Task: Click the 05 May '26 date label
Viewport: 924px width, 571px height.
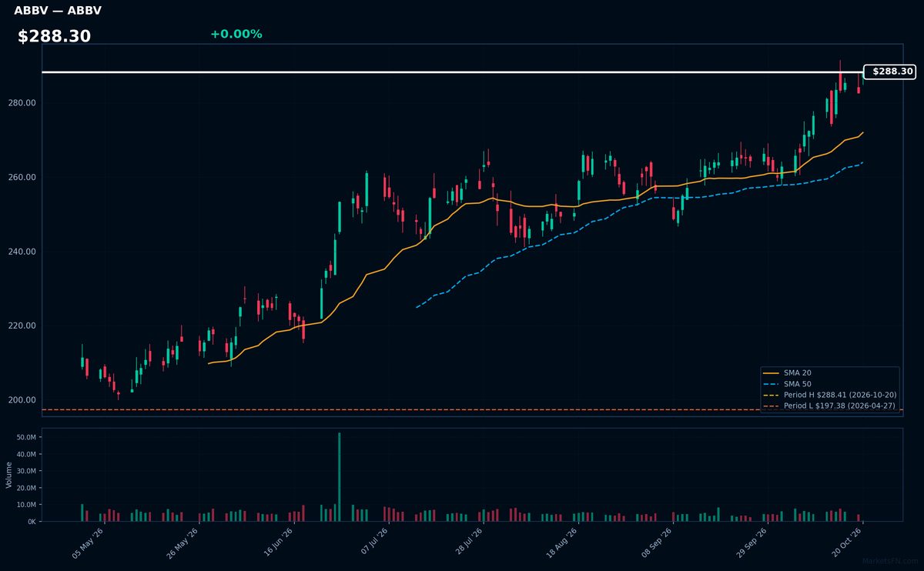Action: 88,542
